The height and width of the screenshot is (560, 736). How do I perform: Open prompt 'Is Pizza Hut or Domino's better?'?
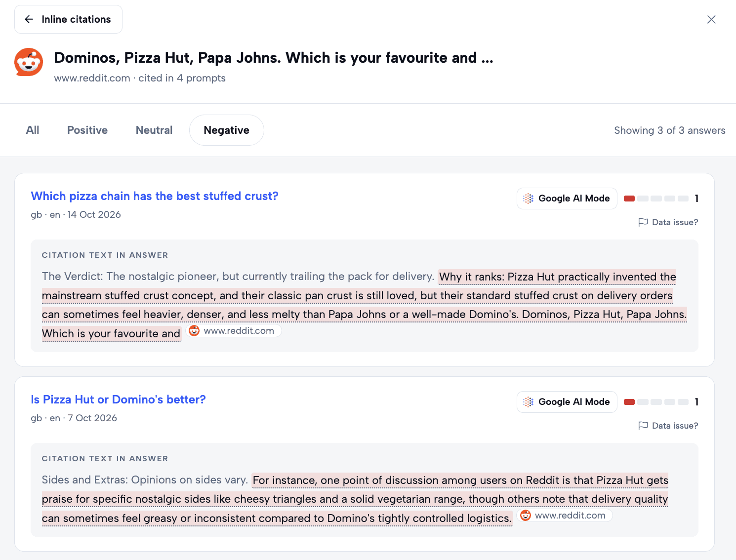[x=118, y=400]
